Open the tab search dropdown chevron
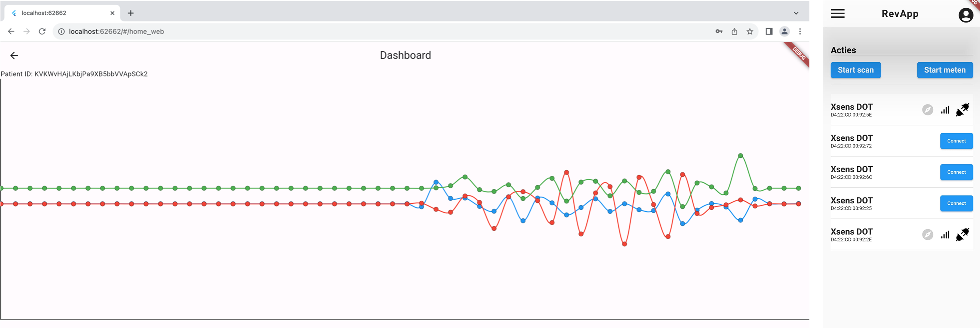The image size is (980, 328). (x=796, y=13)
